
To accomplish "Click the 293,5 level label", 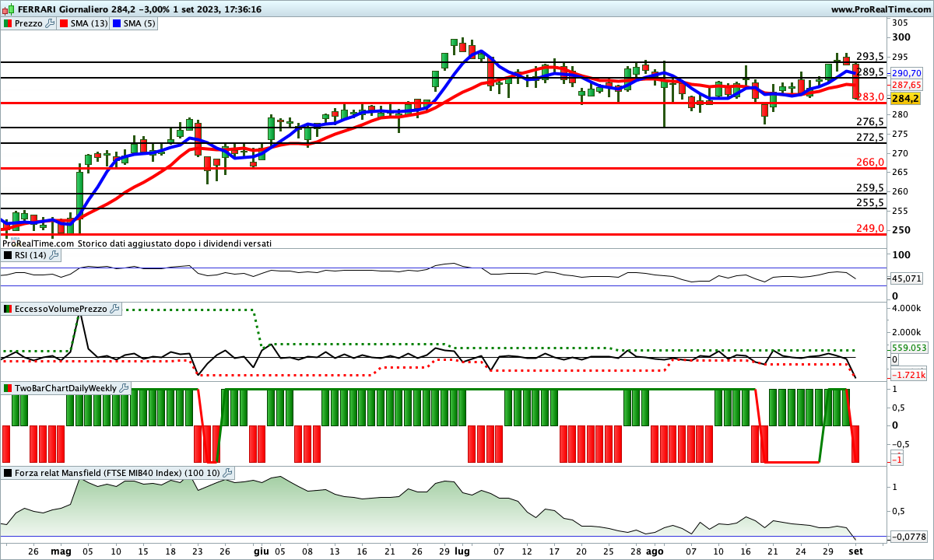I will (869, 56).
